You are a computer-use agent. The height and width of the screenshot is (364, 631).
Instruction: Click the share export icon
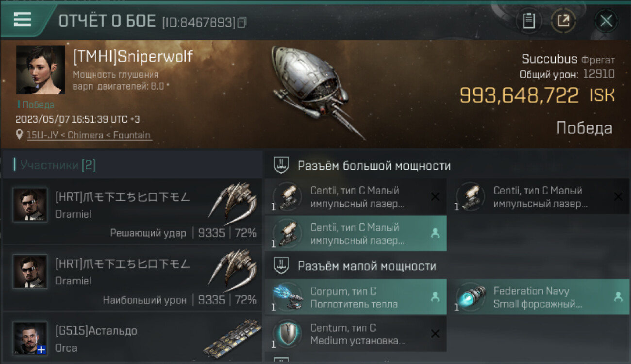coord(564,21)
